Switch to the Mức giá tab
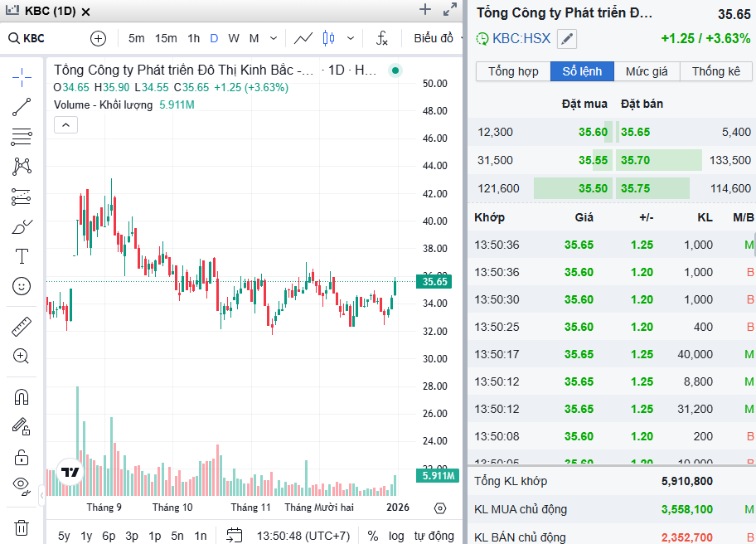Viewport: 756px width, 544px height. click(647, 71)
